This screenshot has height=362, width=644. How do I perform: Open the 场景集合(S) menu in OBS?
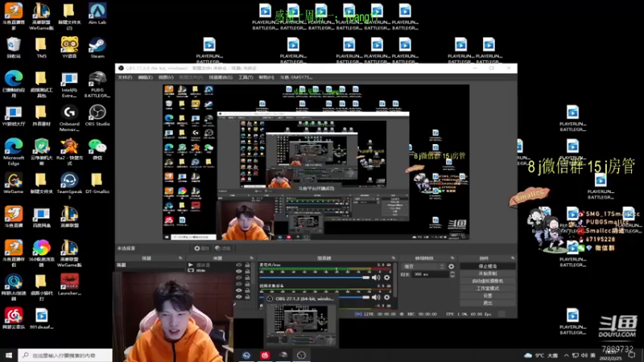[221, 77]
